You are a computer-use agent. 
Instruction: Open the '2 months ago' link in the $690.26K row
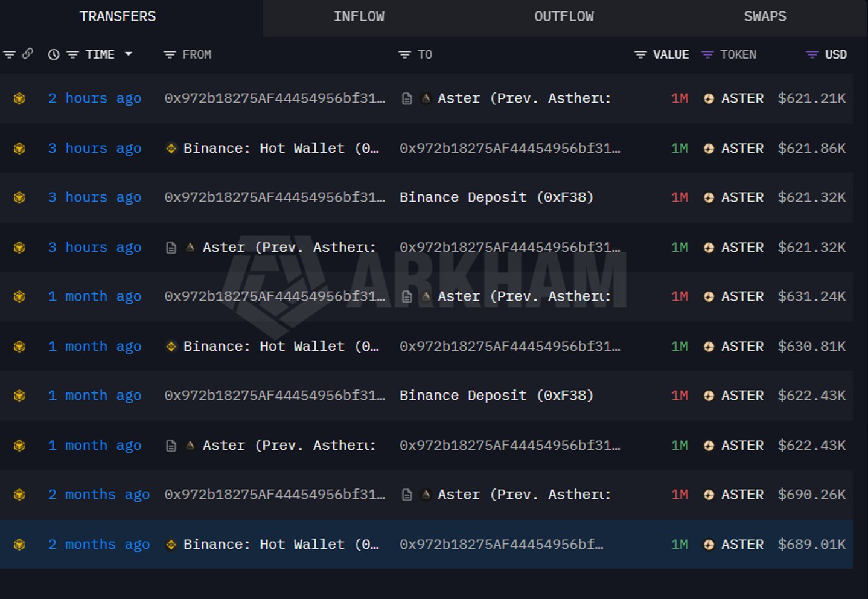click(x=99, y=495)
